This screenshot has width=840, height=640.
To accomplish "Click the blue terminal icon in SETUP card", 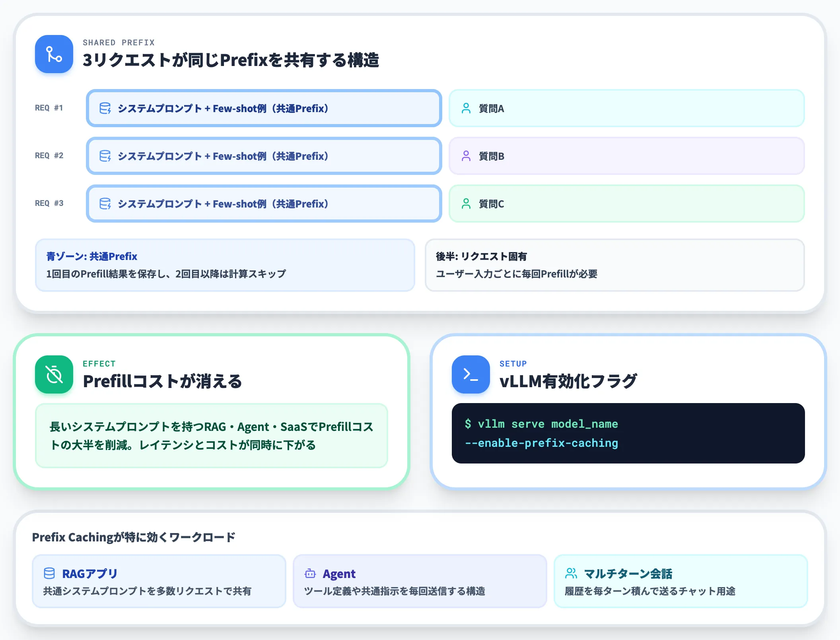I will (x=471, y=374).
